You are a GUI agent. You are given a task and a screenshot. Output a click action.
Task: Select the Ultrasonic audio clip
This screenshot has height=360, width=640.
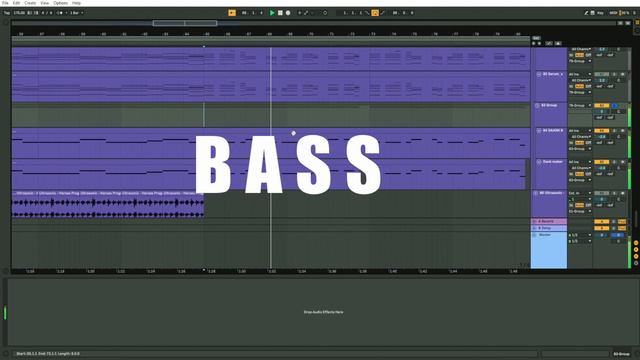(108, 204)
